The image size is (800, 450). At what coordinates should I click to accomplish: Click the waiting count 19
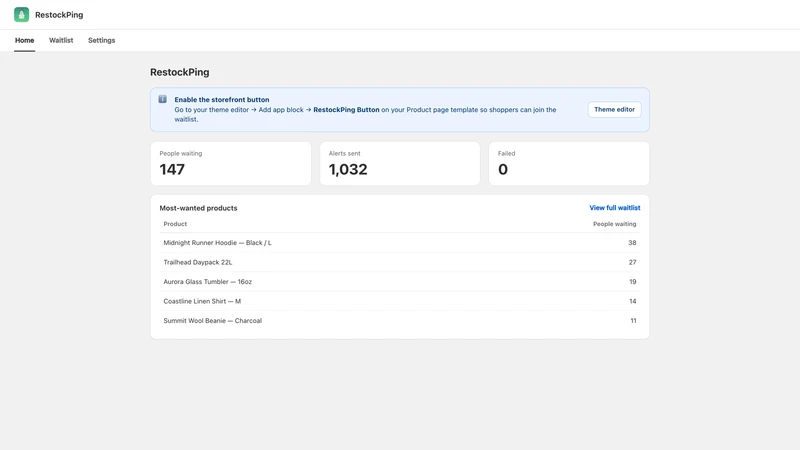[x=633, y=282]
